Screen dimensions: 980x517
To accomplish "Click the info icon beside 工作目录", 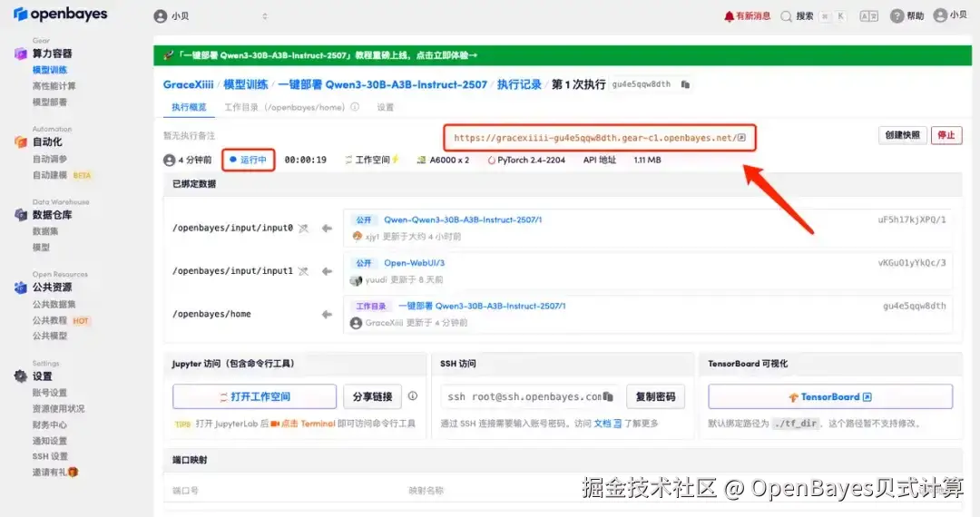I will (355, 107).
